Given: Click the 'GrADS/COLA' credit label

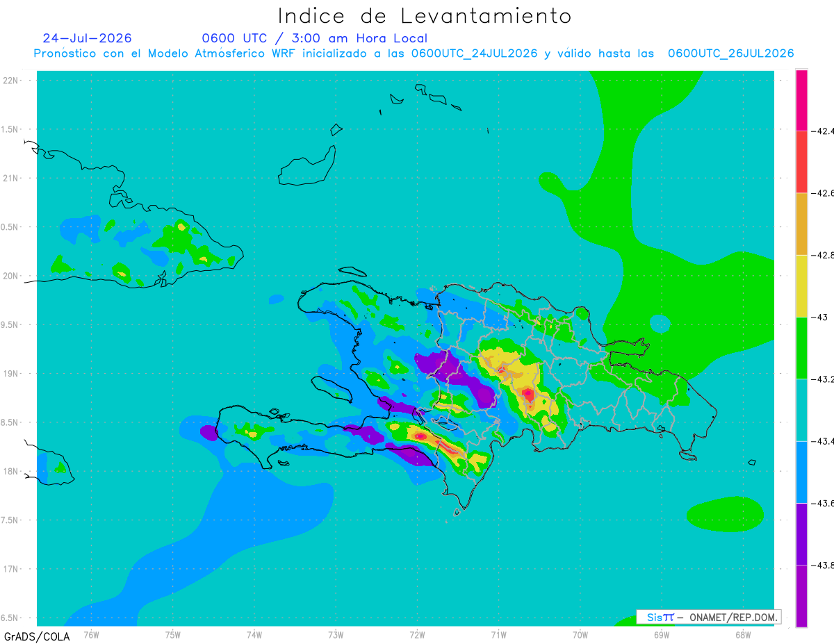Looking at the screenshot, I should 37,636.
